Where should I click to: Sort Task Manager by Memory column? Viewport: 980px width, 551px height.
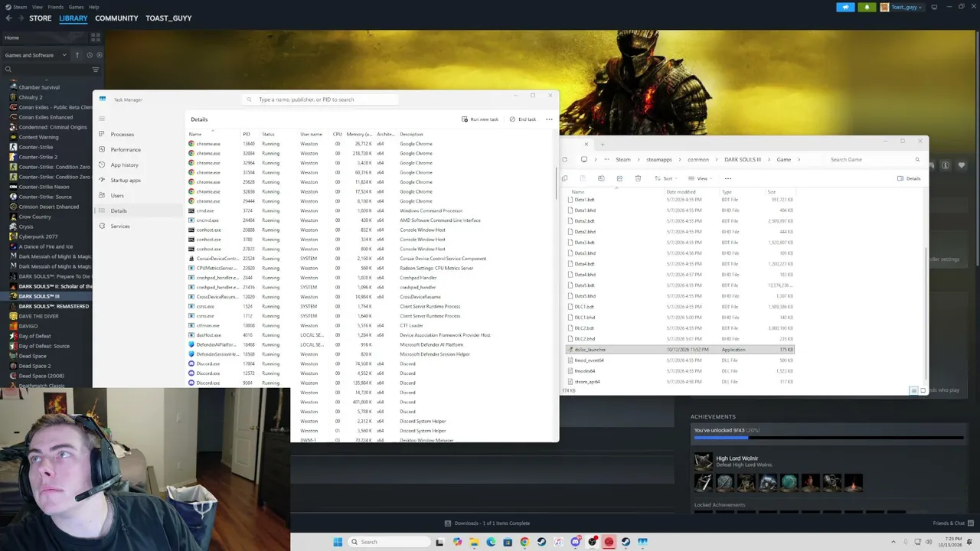tap(359, 134)
